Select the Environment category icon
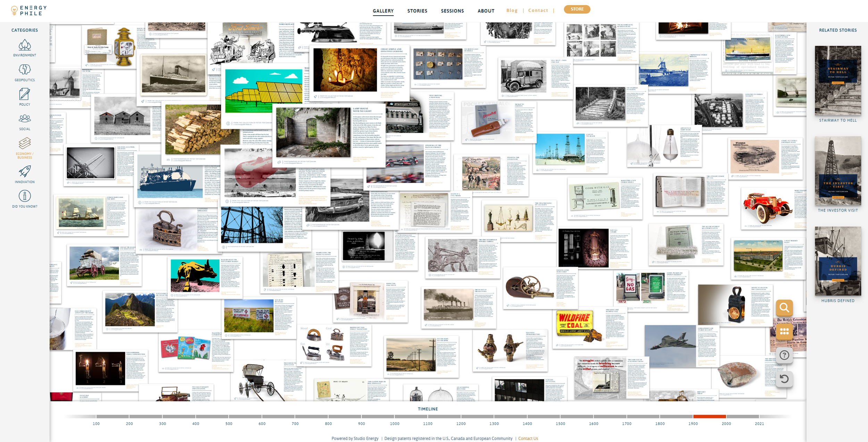This screenshot has height=442, width=868. 24,45
